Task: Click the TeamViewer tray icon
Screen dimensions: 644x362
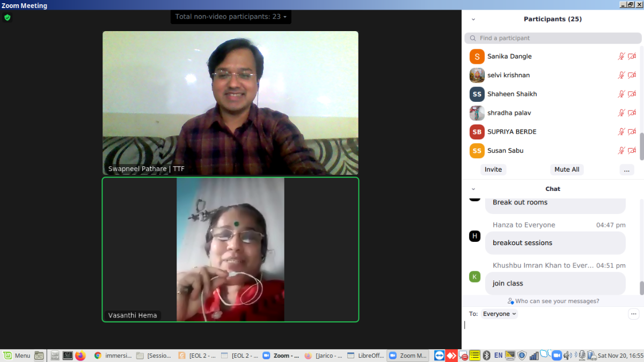Action: [x=440, y=356]
